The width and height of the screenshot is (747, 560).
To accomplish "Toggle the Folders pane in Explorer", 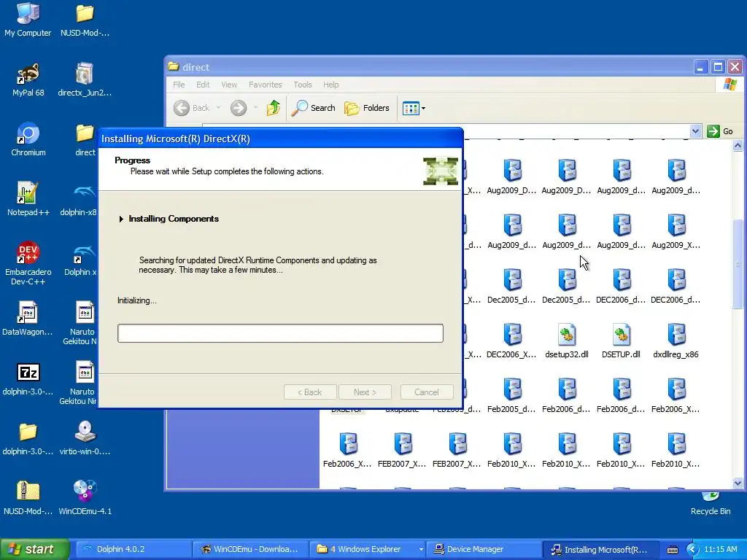I will coord(367,108).
